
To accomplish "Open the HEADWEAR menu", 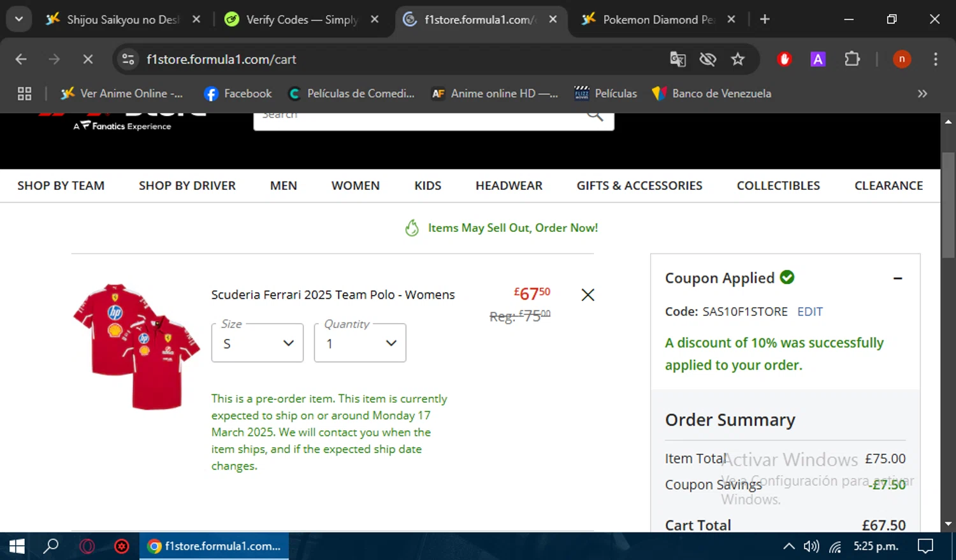I will click(x=509, y=185).
